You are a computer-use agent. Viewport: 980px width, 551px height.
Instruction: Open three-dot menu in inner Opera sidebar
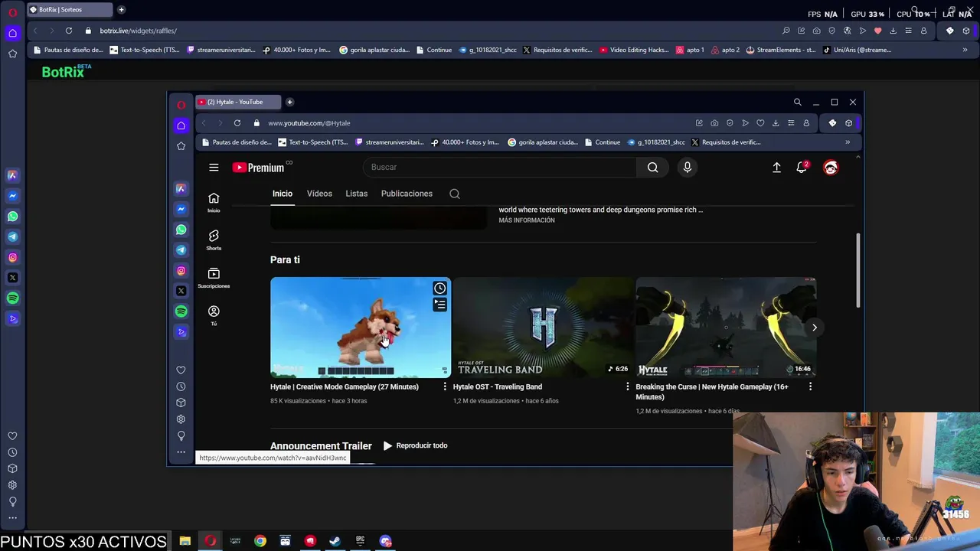(x=181, y=452)
